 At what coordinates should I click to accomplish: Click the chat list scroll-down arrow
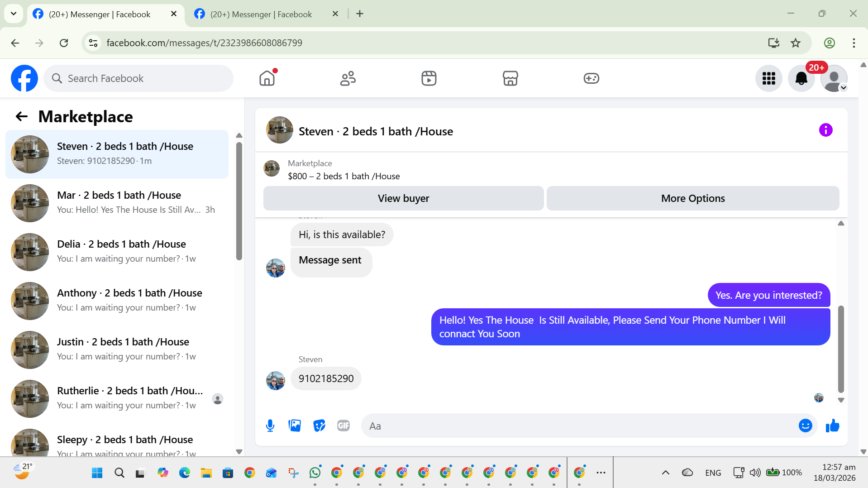pos(239,452)
